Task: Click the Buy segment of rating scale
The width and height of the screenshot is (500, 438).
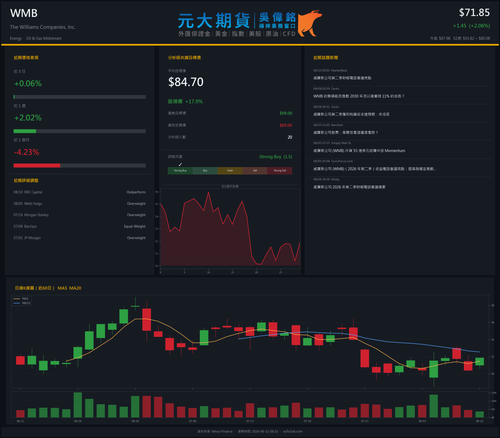Action: (x=205, y=171)
